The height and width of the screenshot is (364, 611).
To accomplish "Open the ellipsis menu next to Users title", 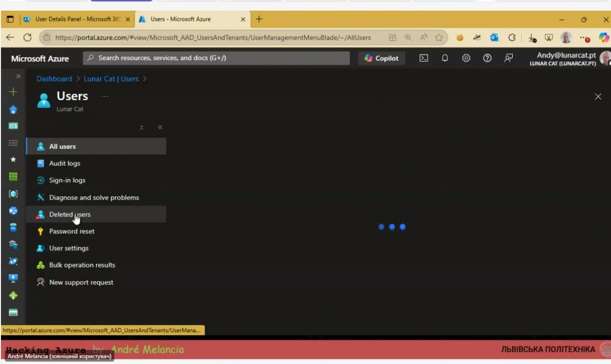I will tap(105, 96).
